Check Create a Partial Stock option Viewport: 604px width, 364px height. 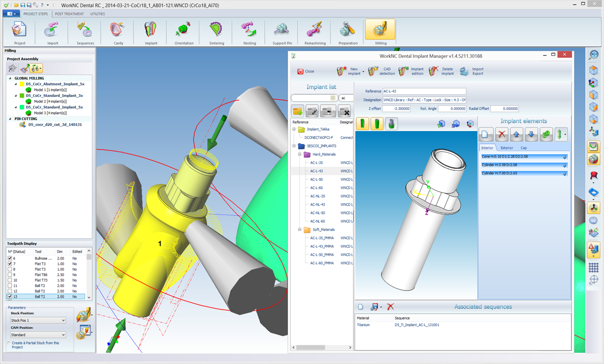pos(9,343)
